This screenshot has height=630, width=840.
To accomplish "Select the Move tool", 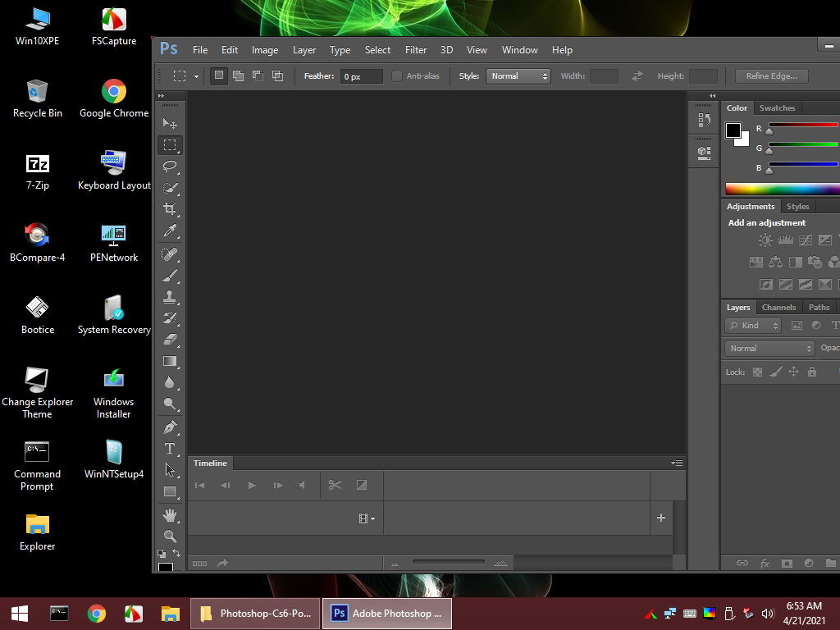I will click(x=170, y=124).
